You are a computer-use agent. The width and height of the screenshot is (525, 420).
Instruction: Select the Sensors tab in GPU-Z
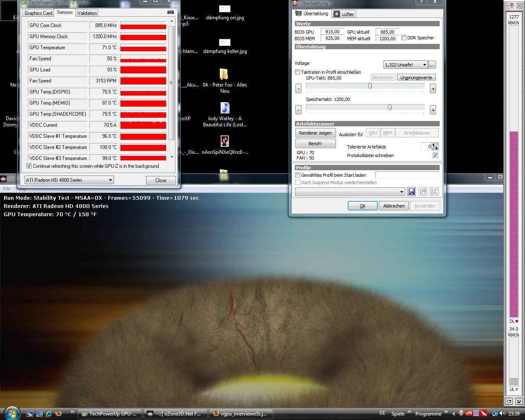(65, 12)
